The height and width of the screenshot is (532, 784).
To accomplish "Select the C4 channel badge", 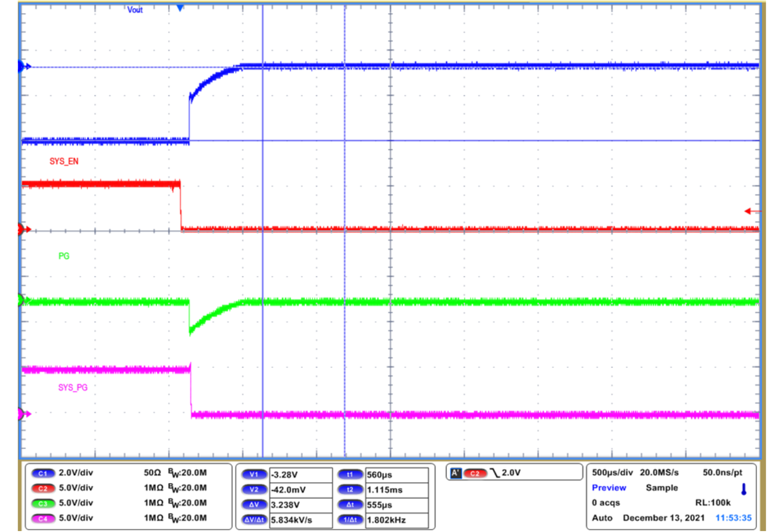I will (43, 518).
